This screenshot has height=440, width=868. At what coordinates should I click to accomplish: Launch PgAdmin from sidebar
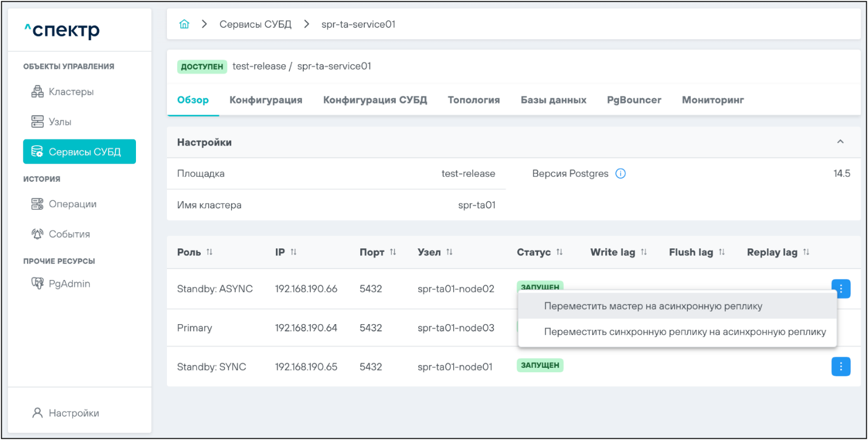tap(69, 283)
